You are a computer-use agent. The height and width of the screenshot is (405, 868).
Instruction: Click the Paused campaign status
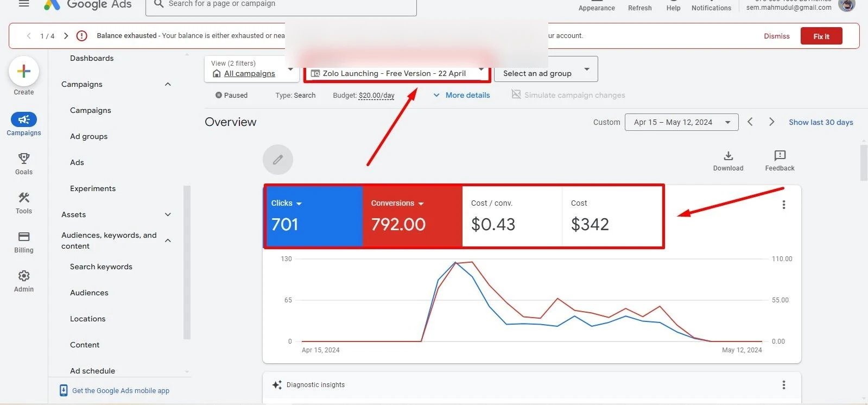pos(232,95)
